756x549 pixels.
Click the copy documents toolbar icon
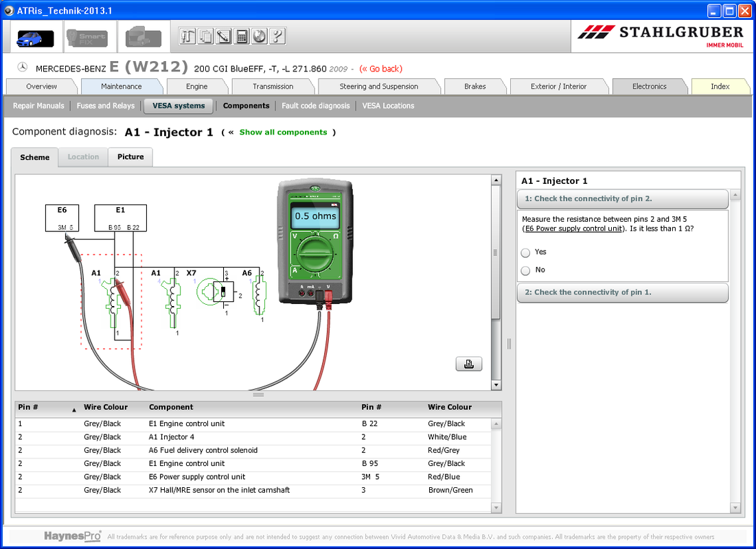tap(205, 36)
